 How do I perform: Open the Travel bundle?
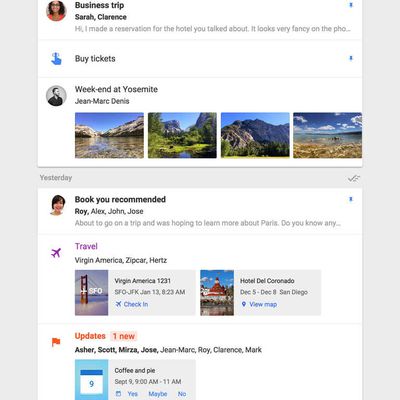[86, 246]
